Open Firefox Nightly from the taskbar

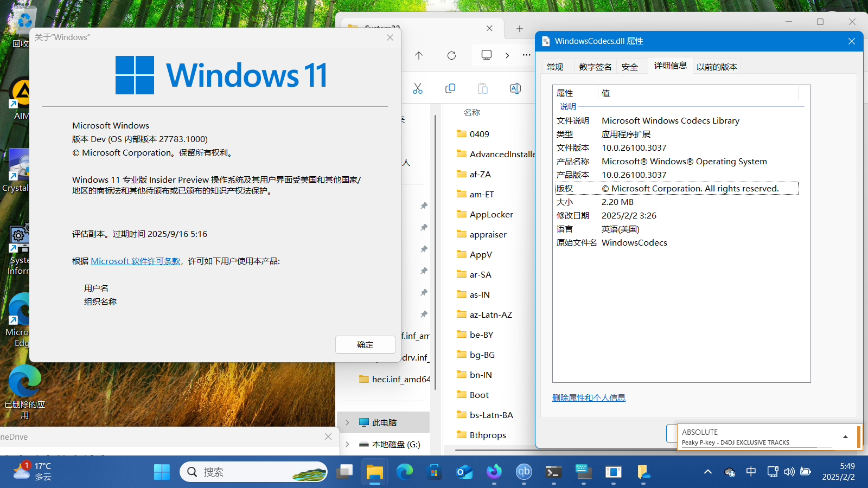pos(494,472)
